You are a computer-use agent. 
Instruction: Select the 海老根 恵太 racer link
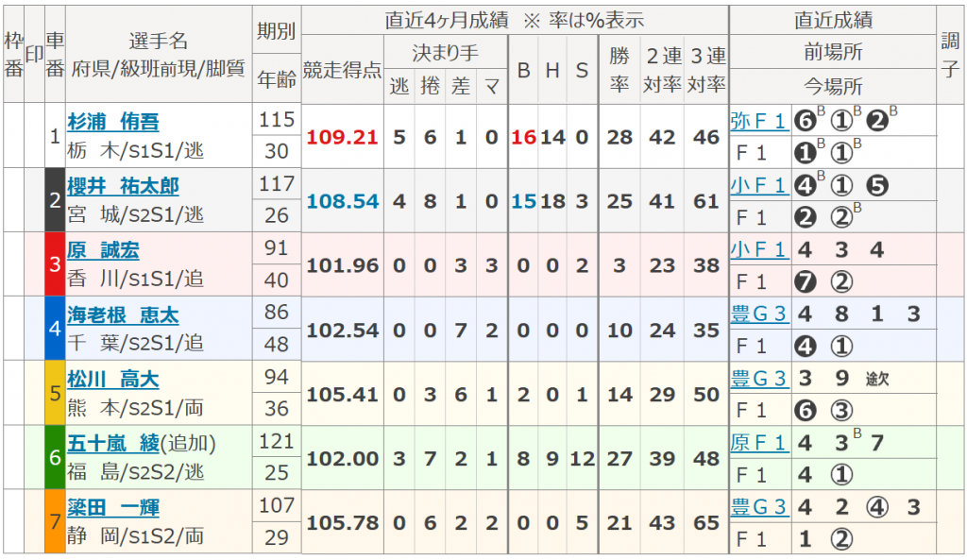(x=123, y=314)
